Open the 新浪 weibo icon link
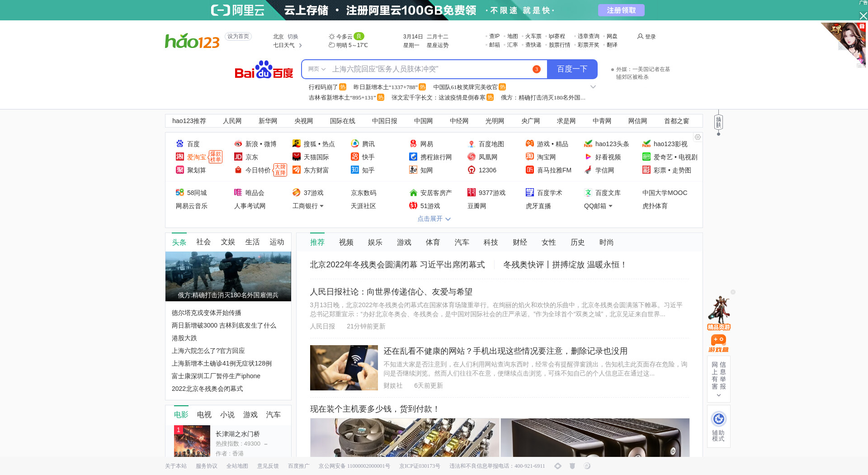Image resolution: width=868 pixels, height=475 pixels. 238,144
